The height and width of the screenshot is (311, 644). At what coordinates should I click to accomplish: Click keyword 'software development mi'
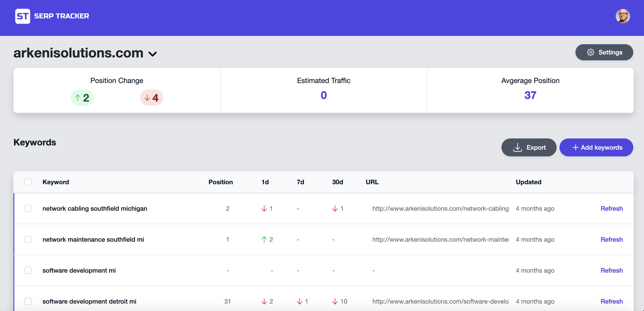(79, 270)
